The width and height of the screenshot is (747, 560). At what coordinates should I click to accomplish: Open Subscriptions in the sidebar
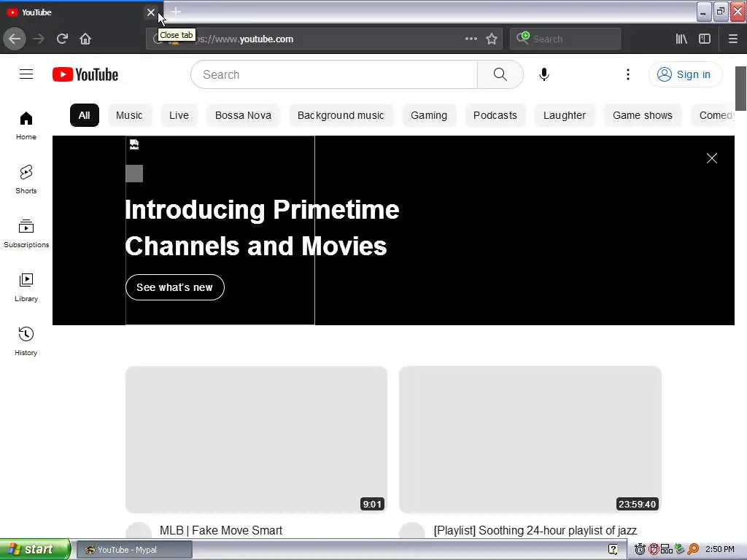(x=26, y=233)
